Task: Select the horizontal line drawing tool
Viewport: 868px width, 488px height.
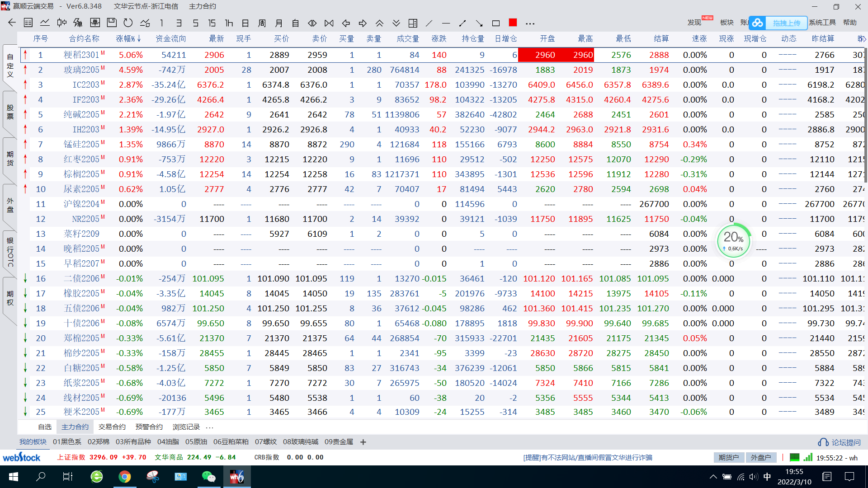Action: coord(446,23)
